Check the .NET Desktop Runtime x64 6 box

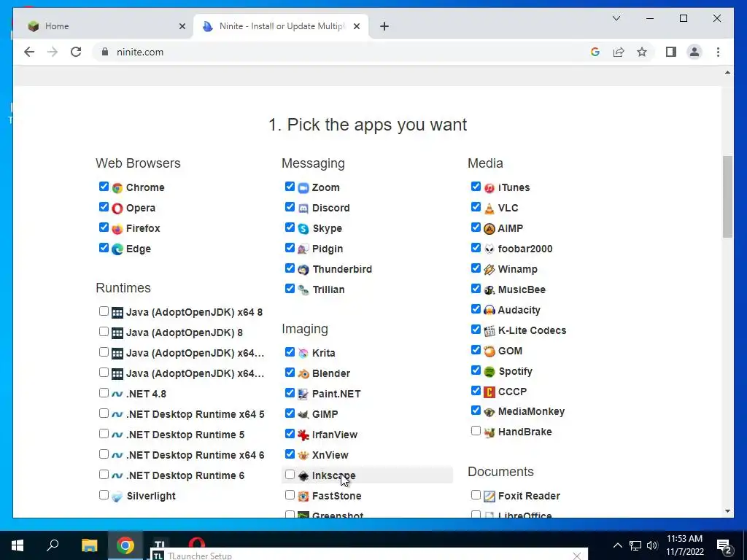[x=104, y=454]
